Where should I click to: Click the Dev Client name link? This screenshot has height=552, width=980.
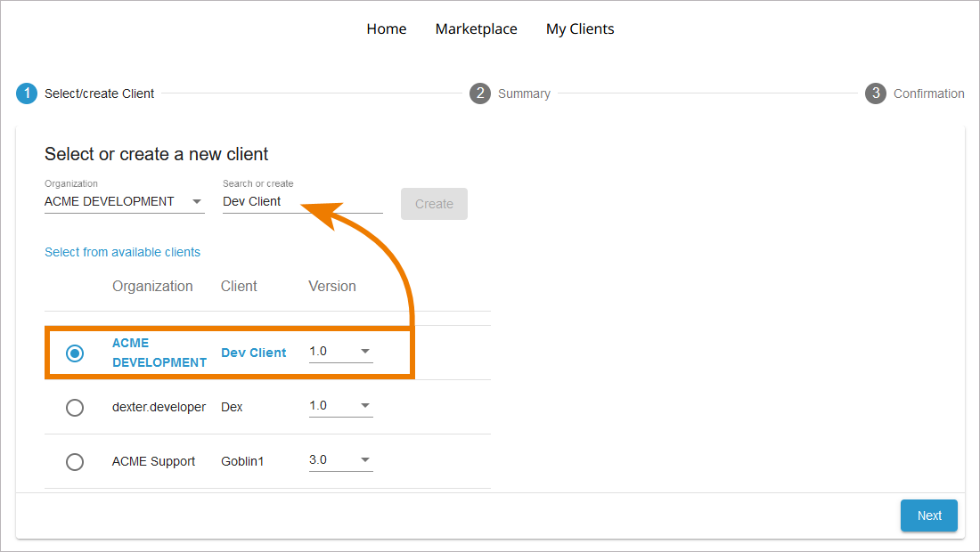click(254, 353)
